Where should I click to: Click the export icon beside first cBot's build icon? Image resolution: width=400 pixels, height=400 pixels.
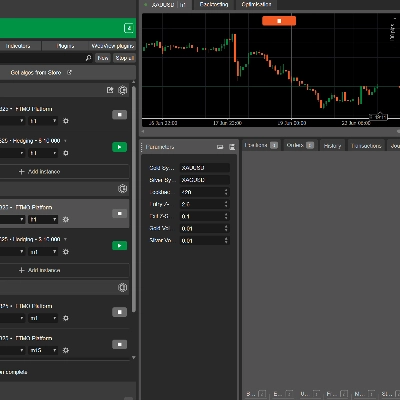pyautogui.click(x=110, y=90)
